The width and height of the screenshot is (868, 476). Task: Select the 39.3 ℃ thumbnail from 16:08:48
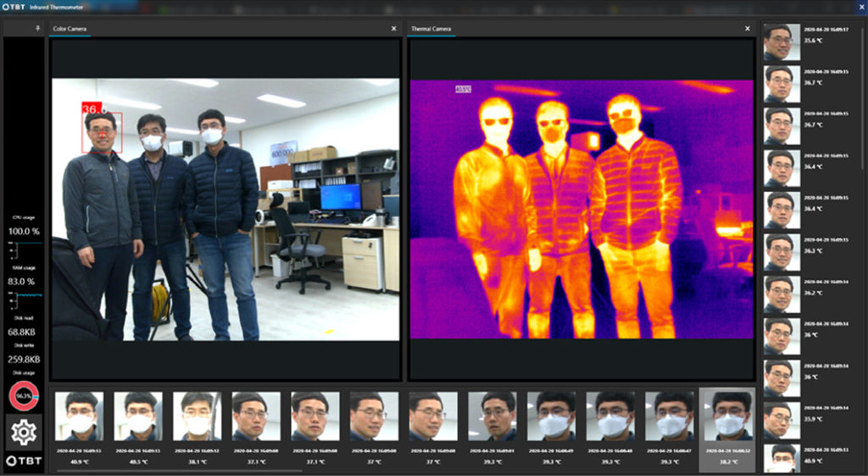(610, 416)
